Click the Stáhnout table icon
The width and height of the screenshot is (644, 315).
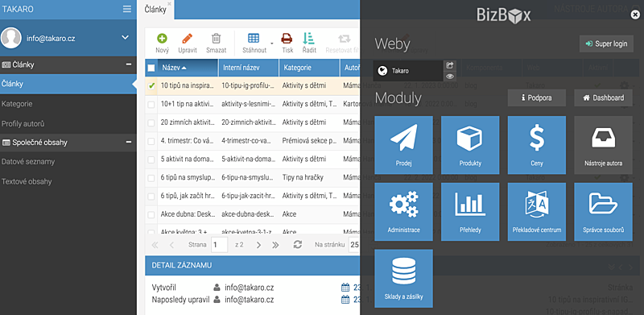click(x=254, y=38)
